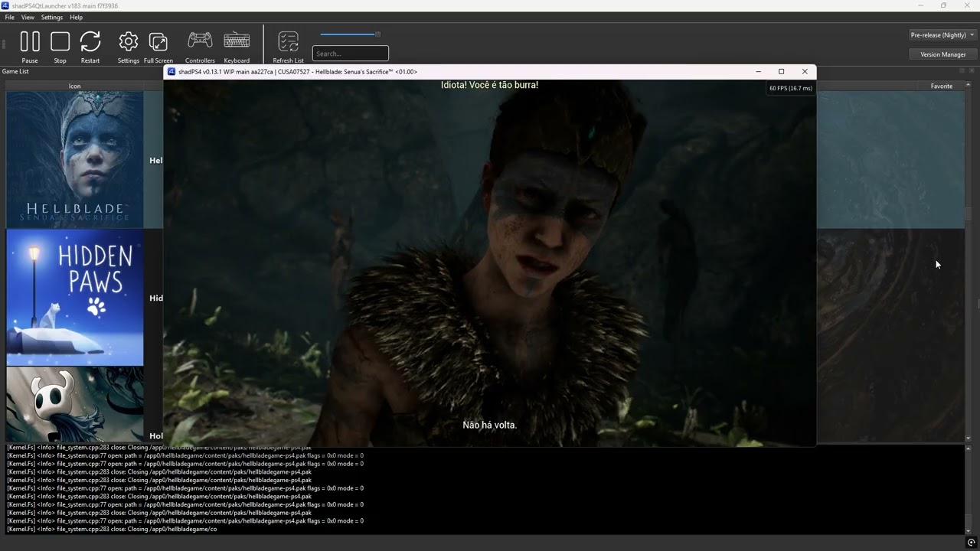
Task: Select Hellblade Senua's Sacrifice cover thumbnail
Action: coord(75,160)
